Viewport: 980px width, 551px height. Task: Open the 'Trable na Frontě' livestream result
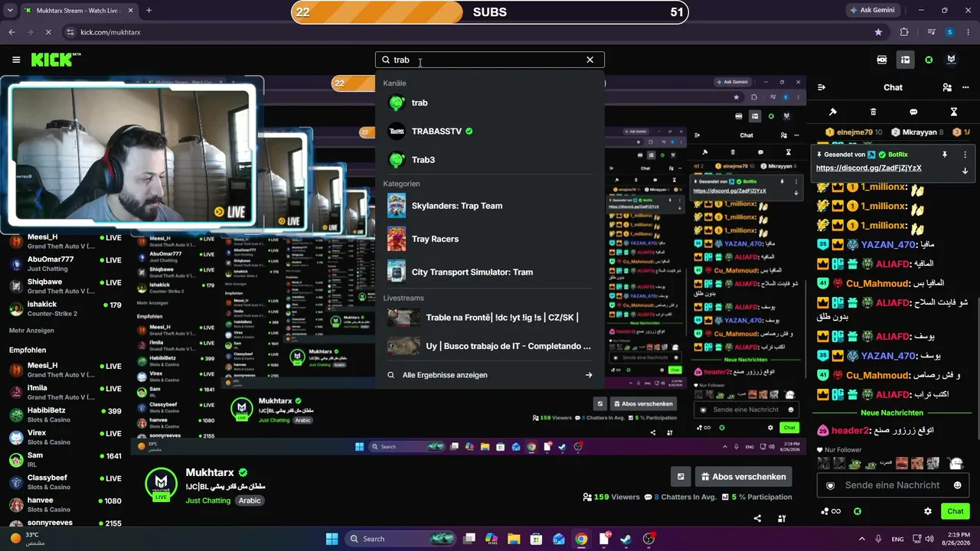coord(490,318)
